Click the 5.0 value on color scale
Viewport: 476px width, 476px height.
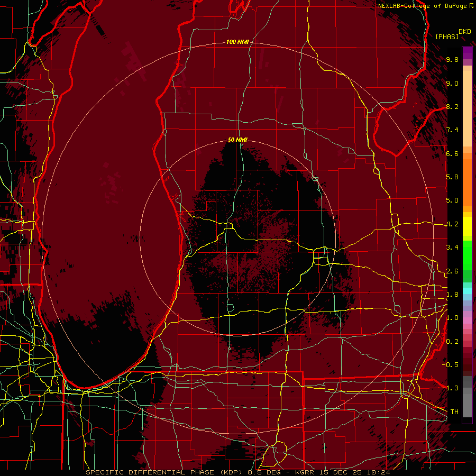452,200
